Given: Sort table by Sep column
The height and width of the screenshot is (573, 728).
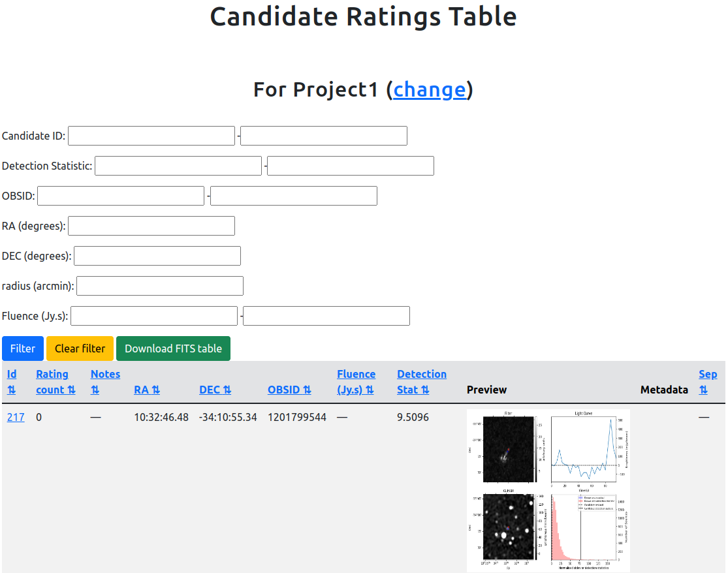Looking at the screenshot, I should click(708, 382).
